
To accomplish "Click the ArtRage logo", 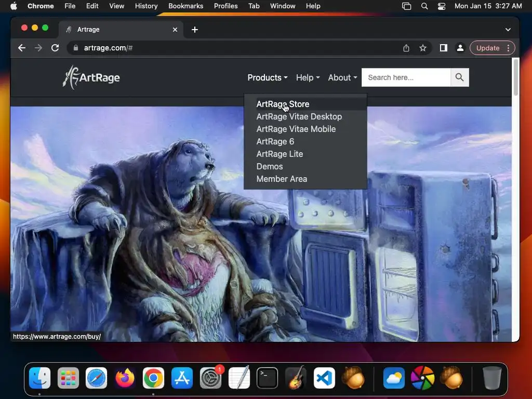I will point(91,77).
